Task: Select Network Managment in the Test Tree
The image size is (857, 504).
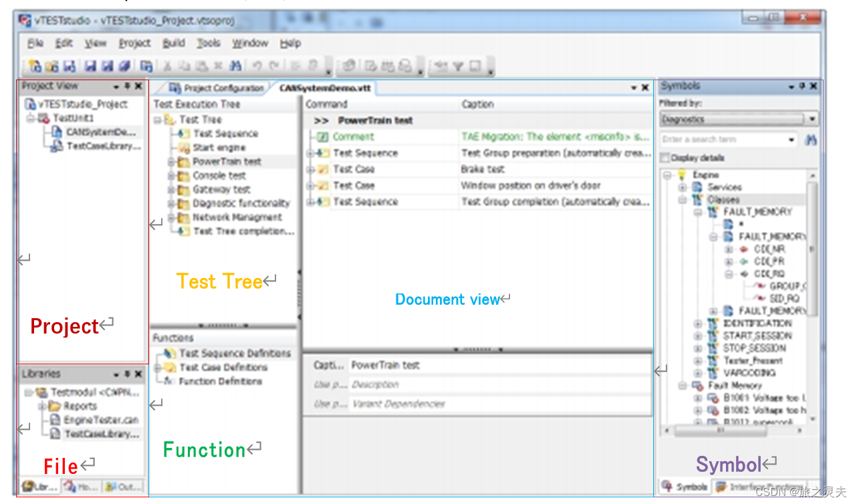Action: (x=237, y=217)
